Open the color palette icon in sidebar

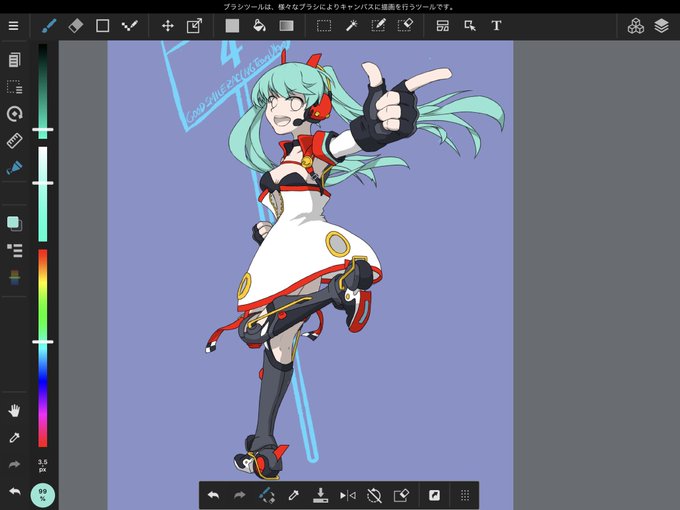[14, 278]
